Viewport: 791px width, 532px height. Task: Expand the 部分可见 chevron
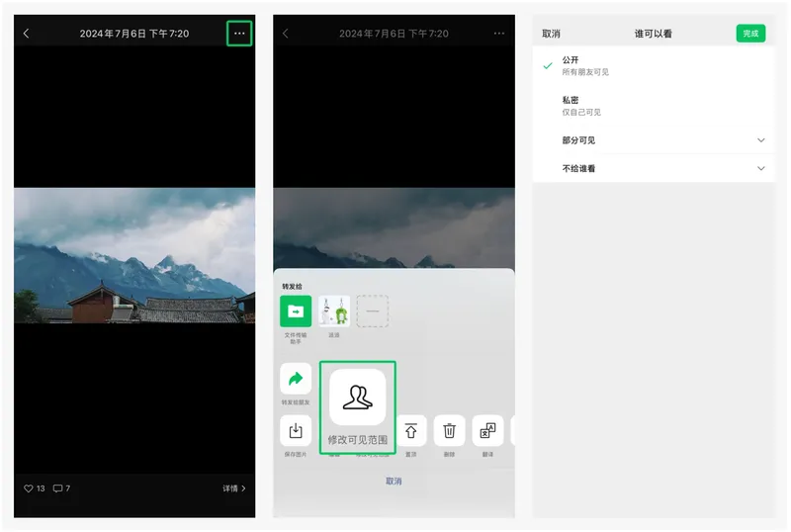point(760,140)
